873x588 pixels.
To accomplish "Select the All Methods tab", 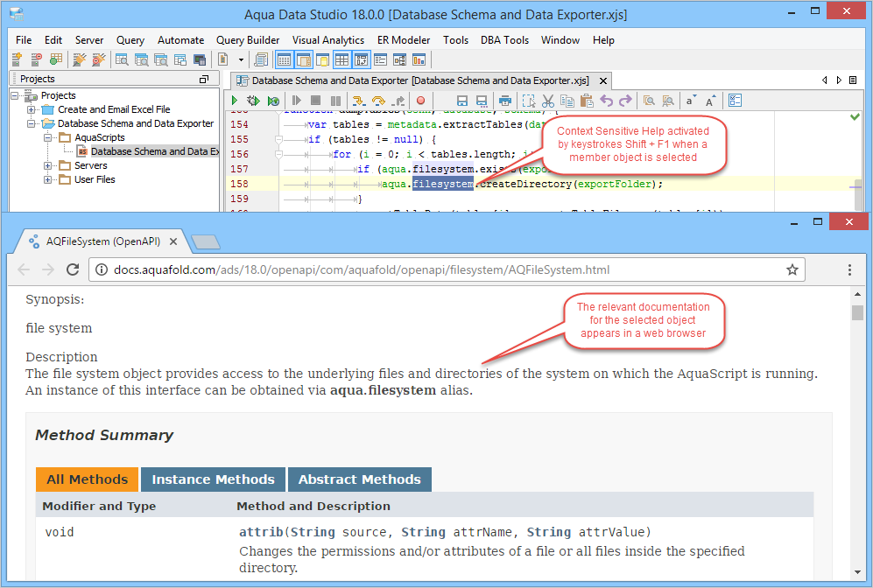I will (87, 479).
